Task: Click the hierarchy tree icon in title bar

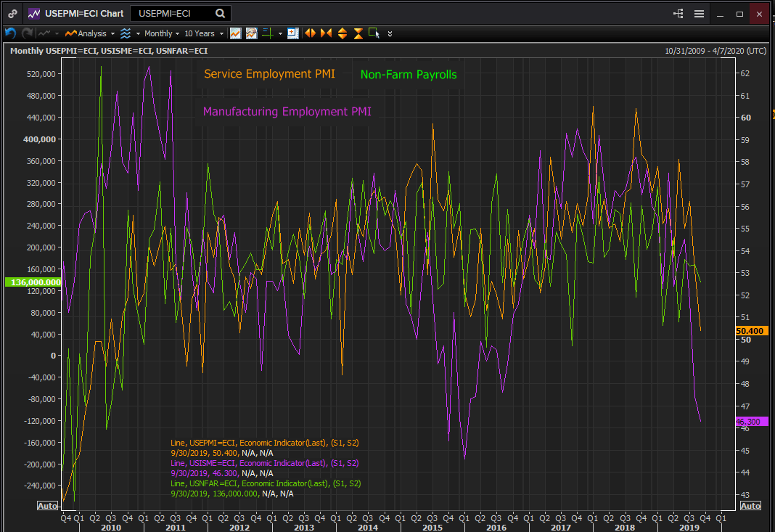Action: pos(678,14)
